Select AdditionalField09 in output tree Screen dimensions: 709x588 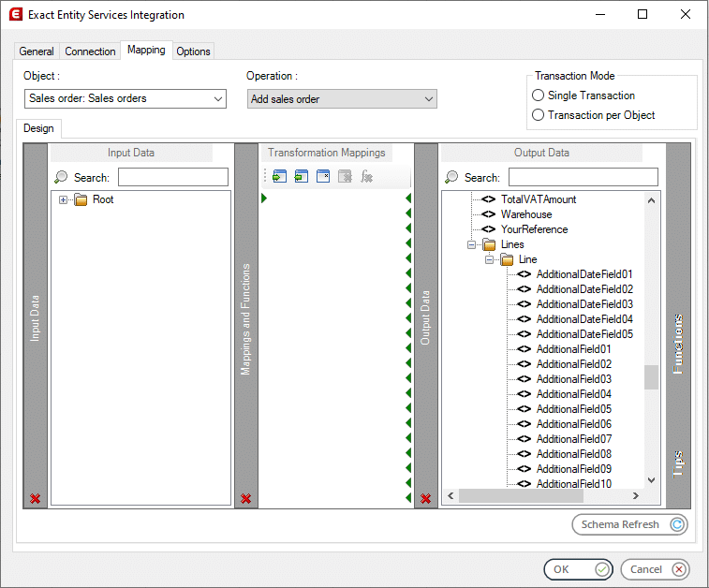point(574,469)
